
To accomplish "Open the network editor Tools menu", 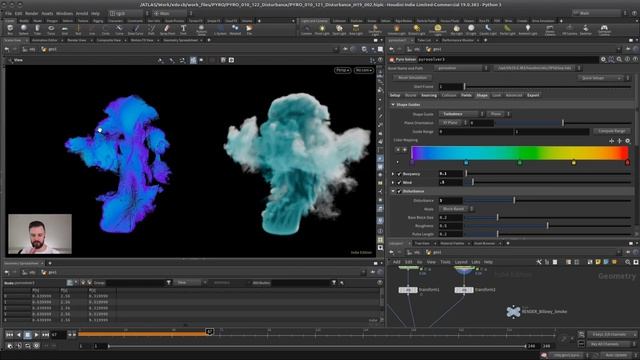I will coord(445,262).
